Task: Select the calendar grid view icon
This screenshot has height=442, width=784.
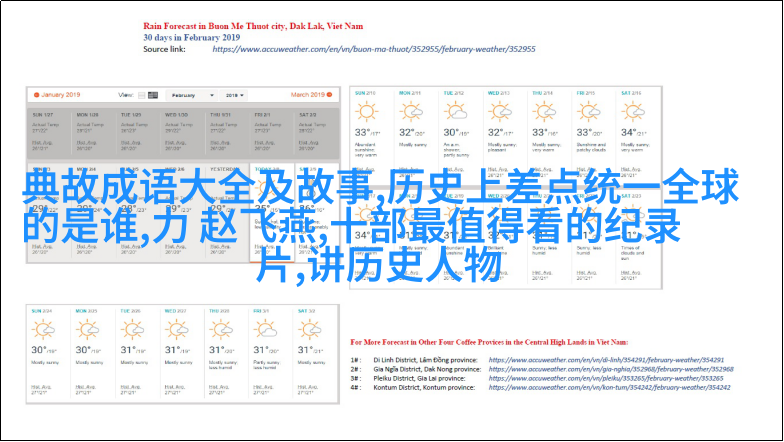Action: [x=153, y=95]
